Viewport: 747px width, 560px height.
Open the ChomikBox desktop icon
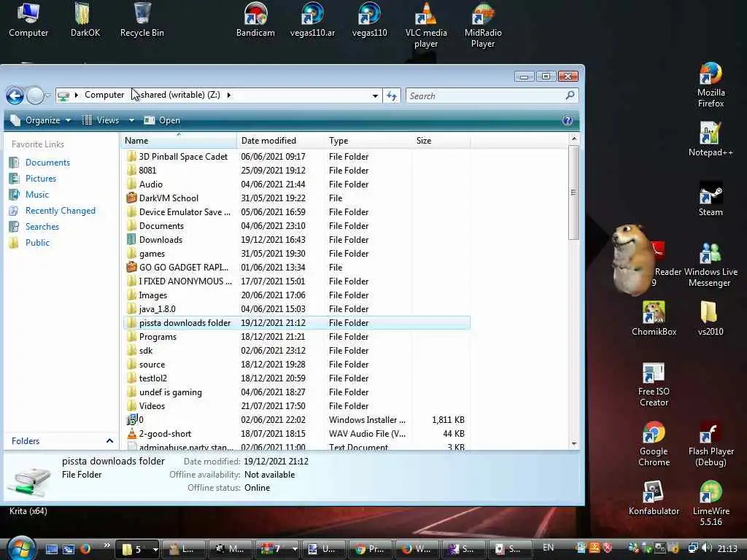pyautogui.click(x=654, y=318)
